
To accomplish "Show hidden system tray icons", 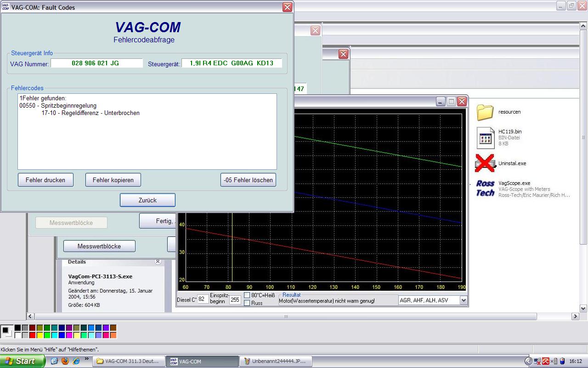I will click(528, 361).
